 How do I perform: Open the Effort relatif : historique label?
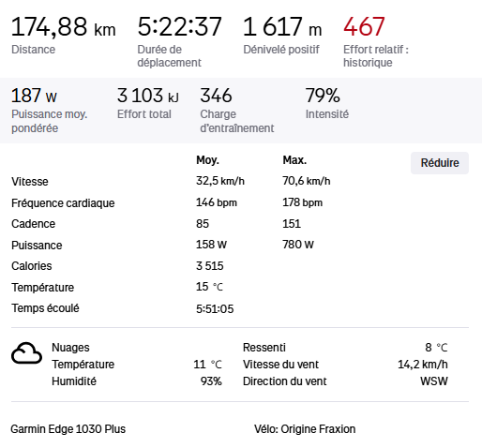pyautogui.click(x=376, y=56)
